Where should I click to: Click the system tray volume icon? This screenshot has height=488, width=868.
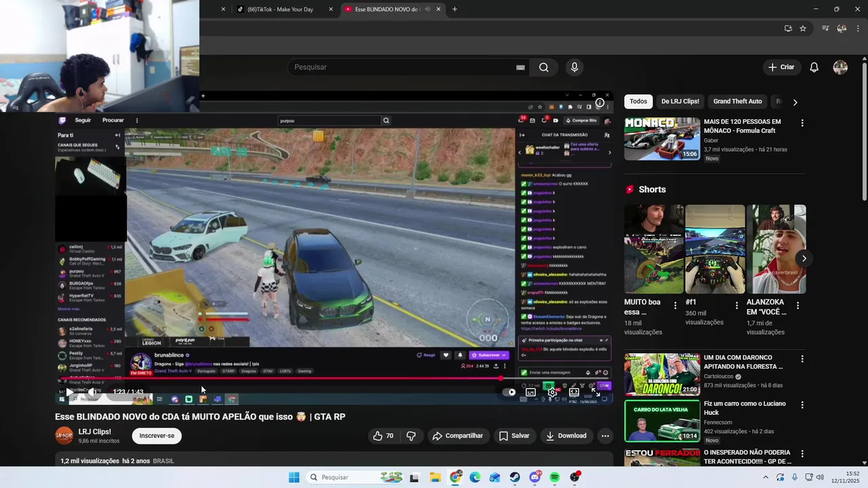click(x=819, y=477)
